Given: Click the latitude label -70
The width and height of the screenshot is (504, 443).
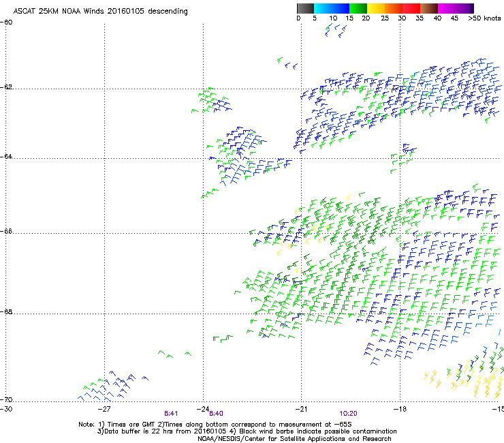Looking at the screenshot, I should point(6,400).
